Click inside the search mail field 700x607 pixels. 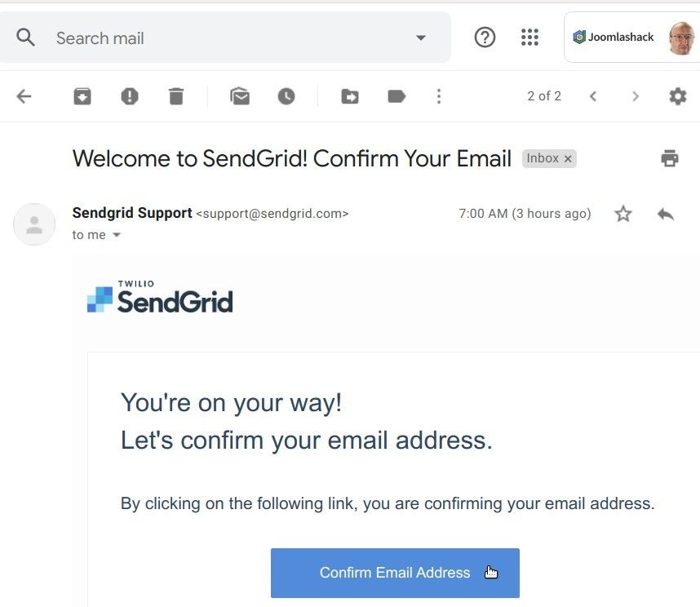point(163,38)
